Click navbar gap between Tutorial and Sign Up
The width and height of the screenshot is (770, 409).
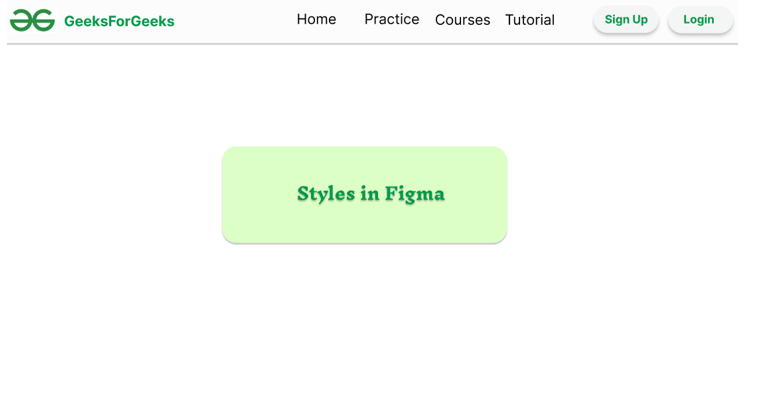click(x=574, y=20)
